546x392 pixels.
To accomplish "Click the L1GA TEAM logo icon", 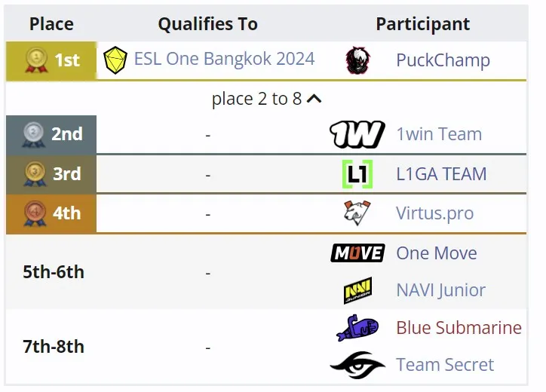I will pos(357,173).
